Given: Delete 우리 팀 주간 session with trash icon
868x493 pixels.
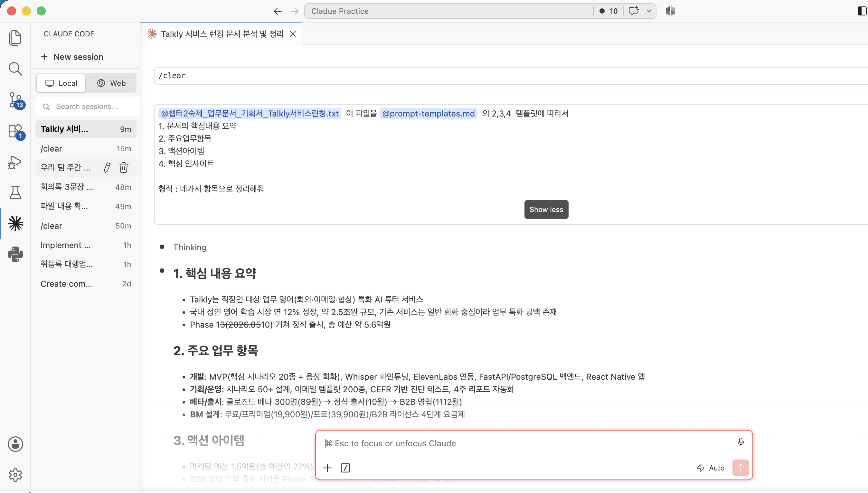Looking at the screenshot, I should tap(124, 168).
